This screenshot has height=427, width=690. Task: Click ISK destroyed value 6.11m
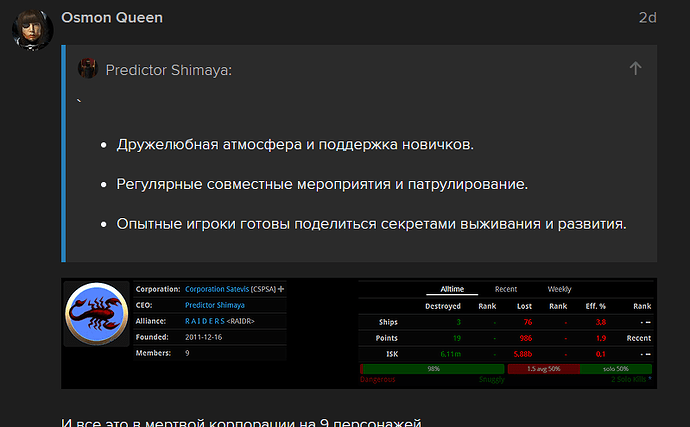tap(451, 354)
